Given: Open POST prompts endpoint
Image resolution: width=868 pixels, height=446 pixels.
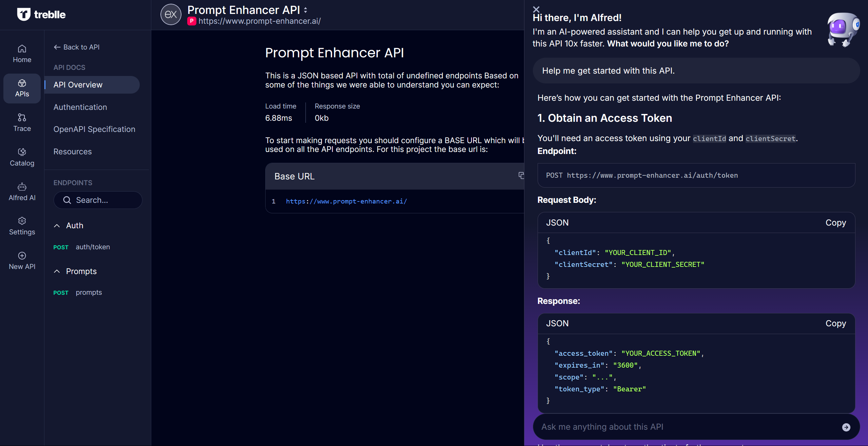Looking at the screenshot, I should tap(77, 292).
